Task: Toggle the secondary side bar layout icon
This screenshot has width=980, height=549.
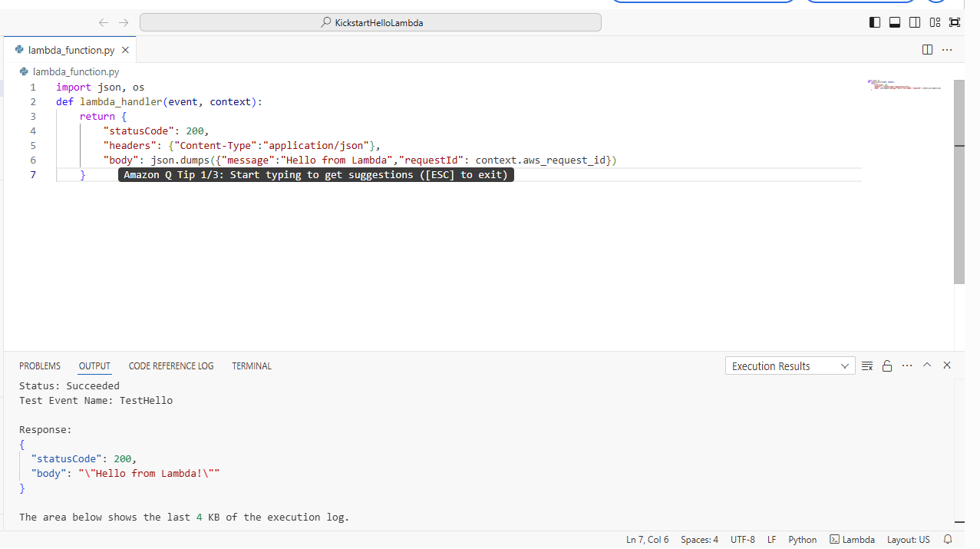Action: (x=915, y=22)
